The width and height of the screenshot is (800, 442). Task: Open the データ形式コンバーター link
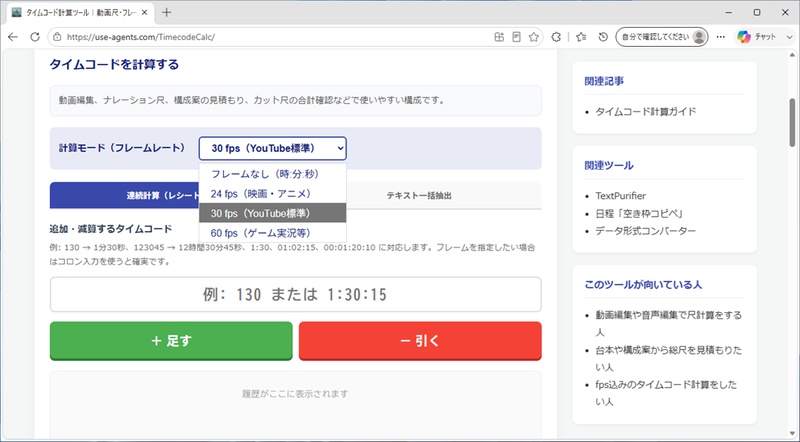(645, 231)
